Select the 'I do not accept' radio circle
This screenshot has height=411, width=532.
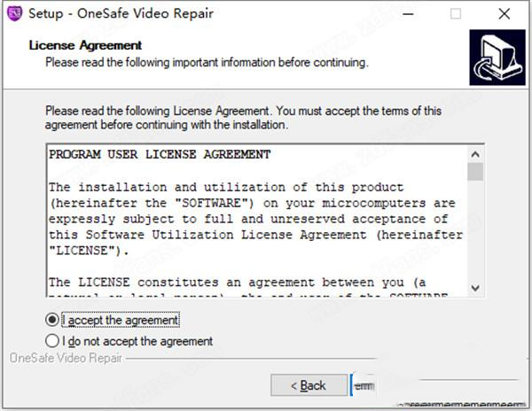(x=52, y=341)
